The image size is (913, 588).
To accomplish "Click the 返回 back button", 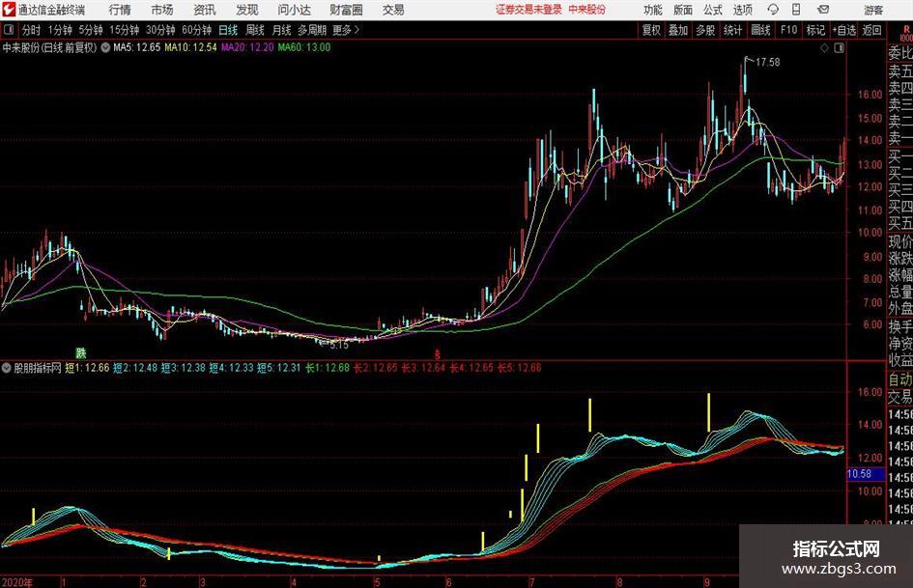I will point(871,30).
